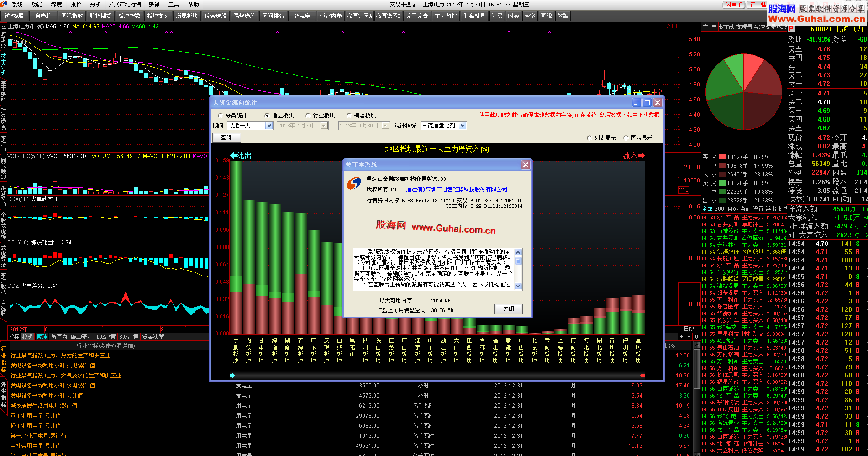Click the 关闭 button in about dialog

(508, 309)
